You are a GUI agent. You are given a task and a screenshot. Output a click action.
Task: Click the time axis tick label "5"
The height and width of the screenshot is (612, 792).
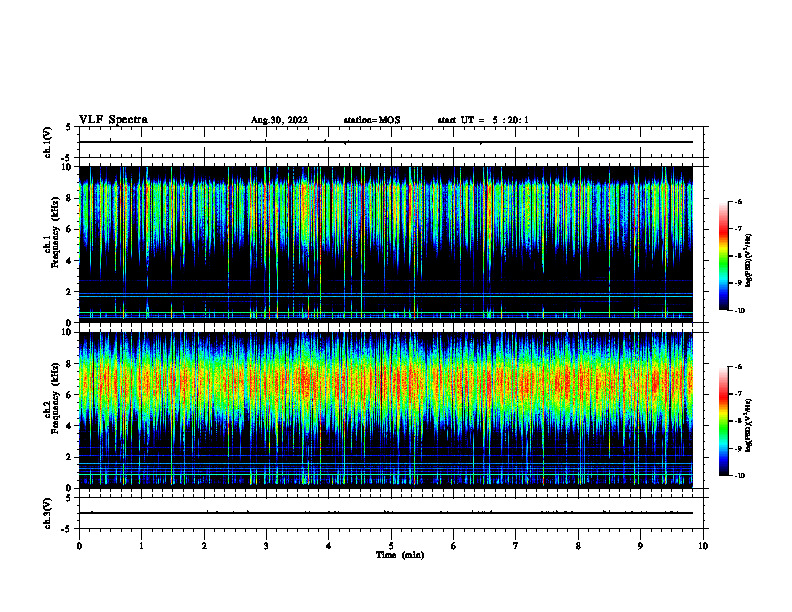(x=391, y=546)
